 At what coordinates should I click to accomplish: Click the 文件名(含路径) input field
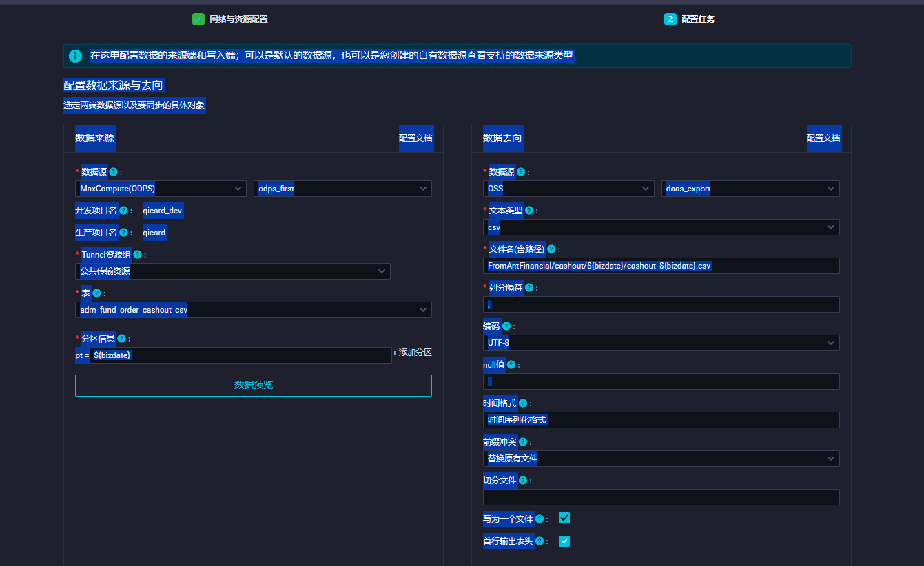[x=661, y=266]
